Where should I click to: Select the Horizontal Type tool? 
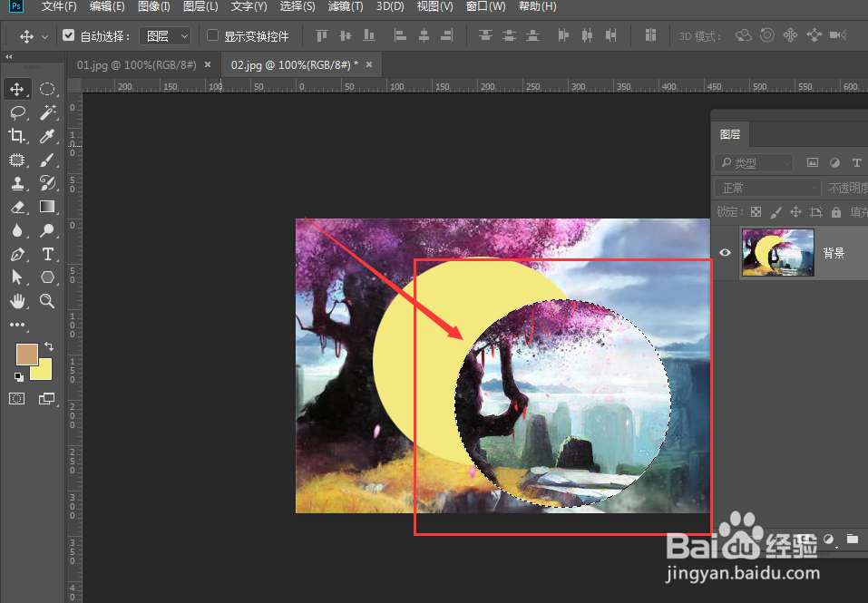[x=47, y=254]
